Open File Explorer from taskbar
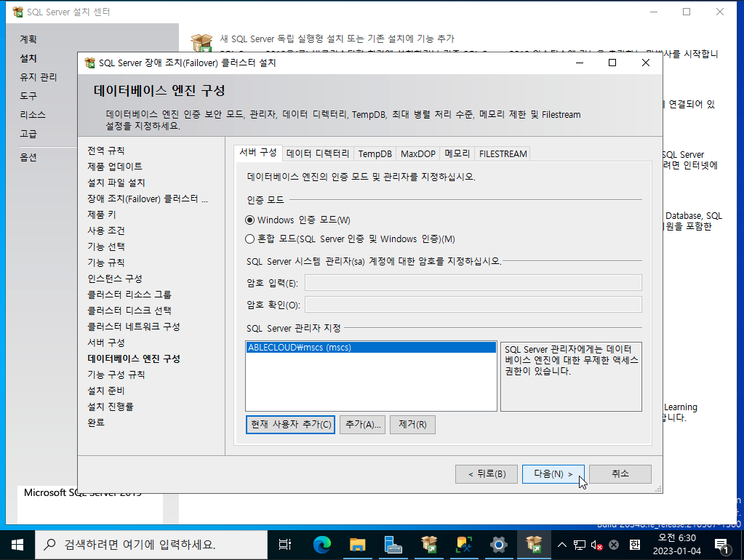Viewport: 744px width, 560px height. 357,545
